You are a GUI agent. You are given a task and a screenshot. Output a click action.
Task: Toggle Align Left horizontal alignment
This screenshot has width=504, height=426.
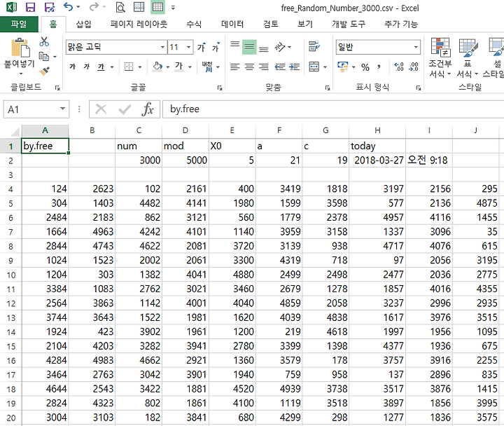235,67
